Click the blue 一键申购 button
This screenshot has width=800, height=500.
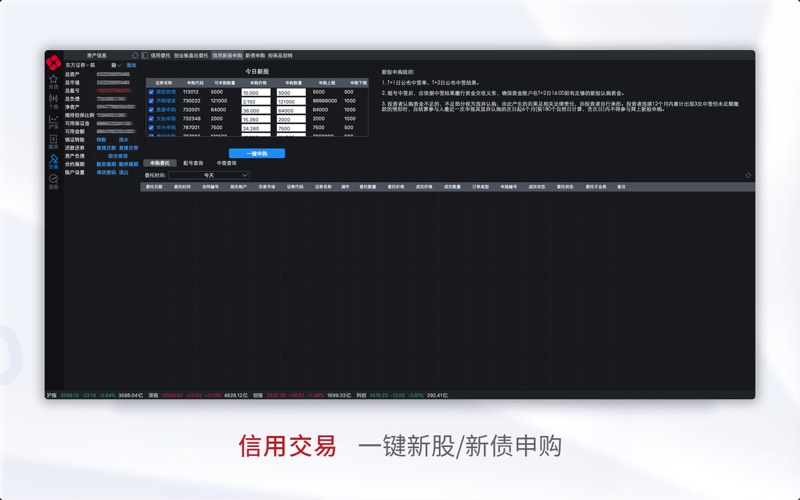(x=257, y=153)
